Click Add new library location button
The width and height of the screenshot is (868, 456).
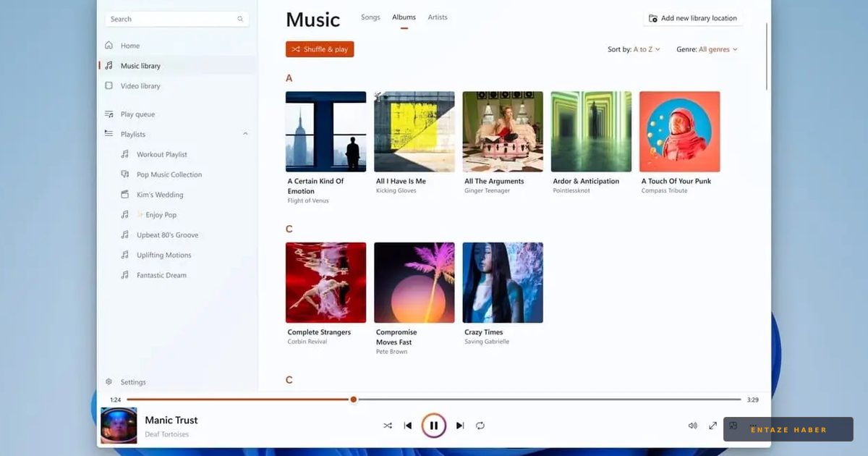pos(693,18)
